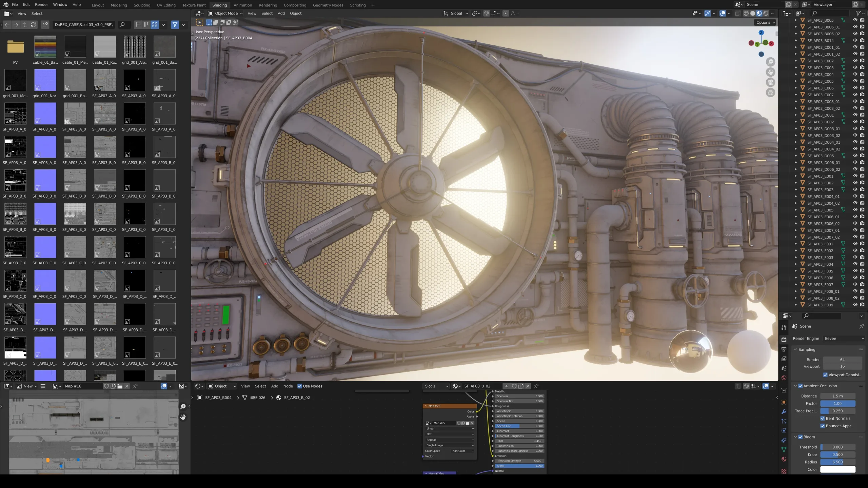Open the Render Engine Eevee dropdown
The image size is (868, 488).
(x=844, y=339)
